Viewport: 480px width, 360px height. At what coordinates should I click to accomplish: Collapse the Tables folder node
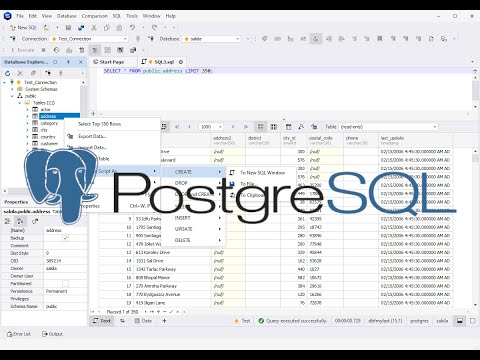[x=20, y=103]
